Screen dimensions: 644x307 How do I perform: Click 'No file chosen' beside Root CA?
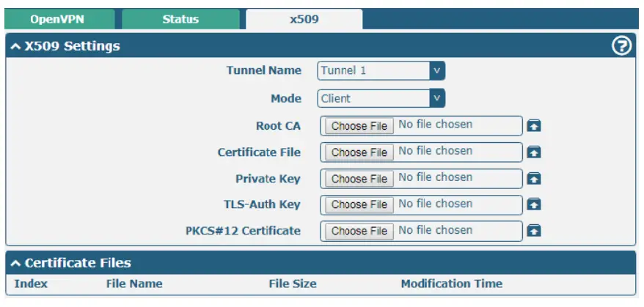pos(436,125)
